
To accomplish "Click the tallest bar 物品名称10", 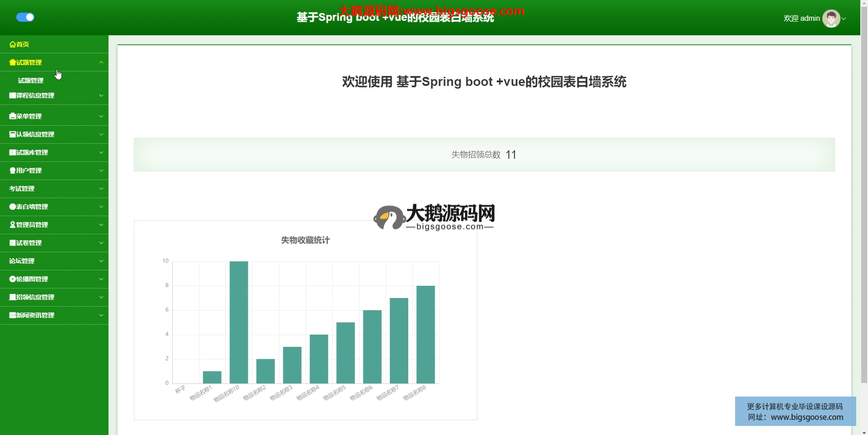I will [239, 322].
